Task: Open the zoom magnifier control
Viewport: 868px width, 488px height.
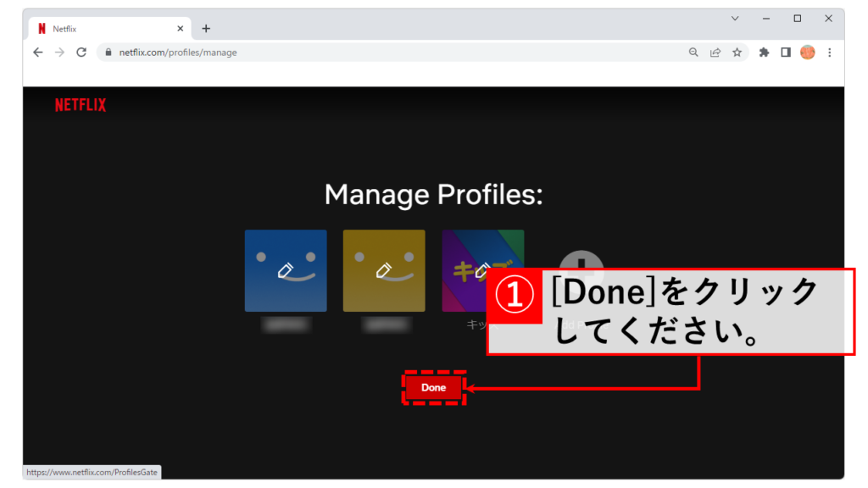Action: [693, 53]
